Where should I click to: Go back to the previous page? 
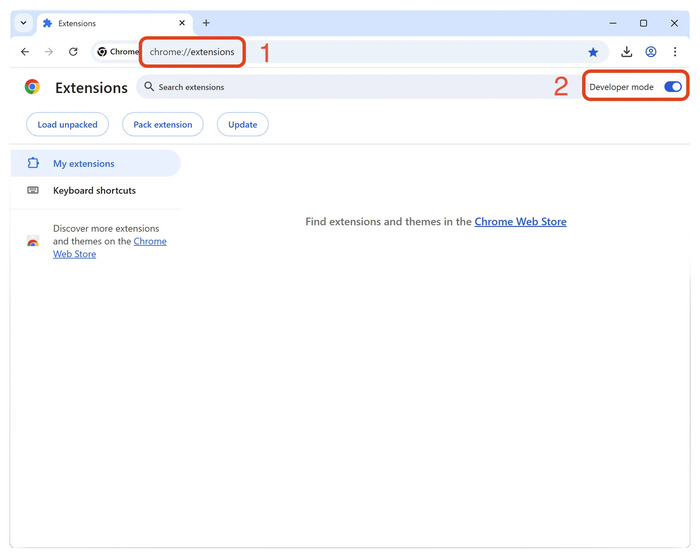point(25,52)
